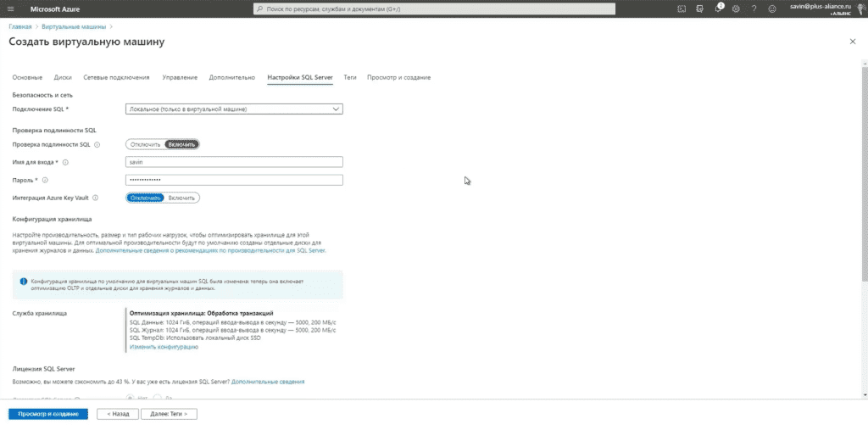Show info tooltip for Пароль
The image size is (868, 430).
(x=46, y=180)
